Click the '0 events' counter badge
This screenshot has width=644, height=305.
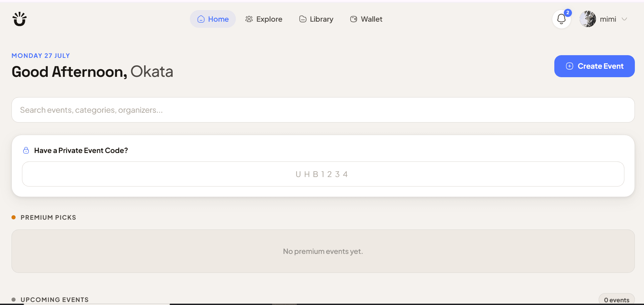tap(617, 300)
